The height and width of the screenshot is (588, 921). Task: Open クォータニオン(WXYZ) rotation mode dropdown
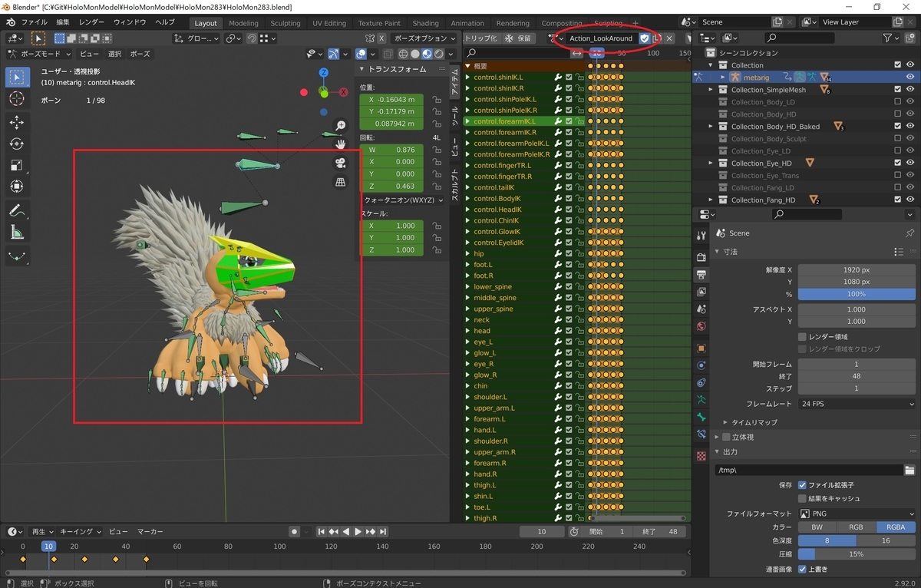click(x=403, y=200)
